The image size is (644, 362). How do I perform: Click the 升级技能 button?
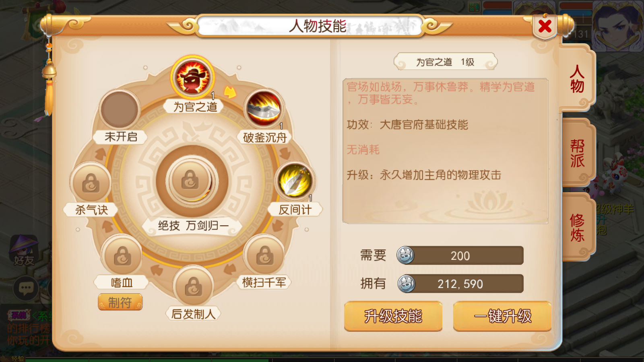click(x=393, y=316)
